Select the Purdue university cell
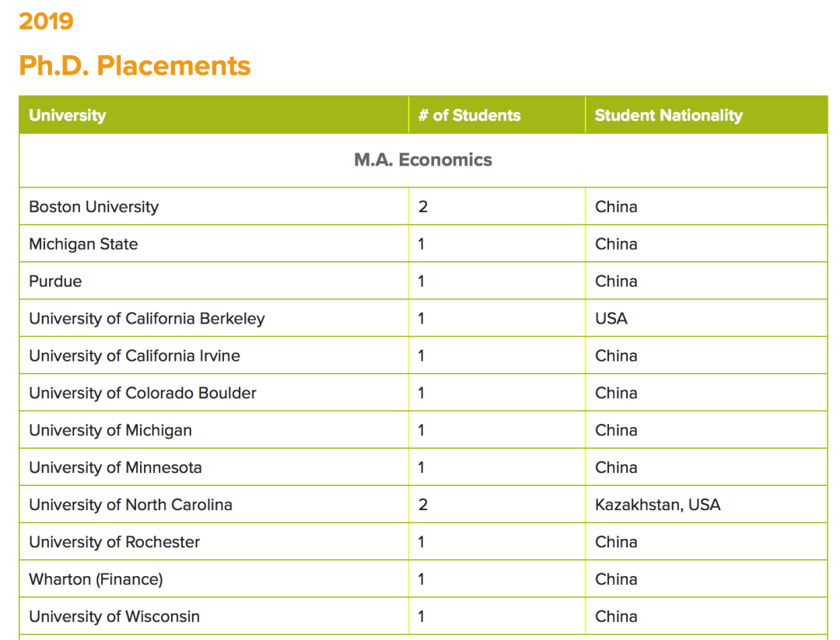Viewport: 840px width, 640px height. pos(55,282)
